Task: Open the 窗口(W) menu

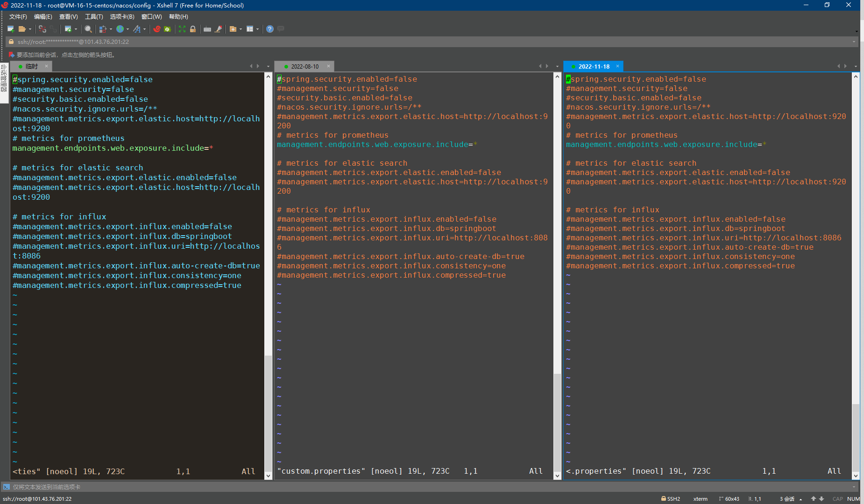Action: [x=151, y=17]
